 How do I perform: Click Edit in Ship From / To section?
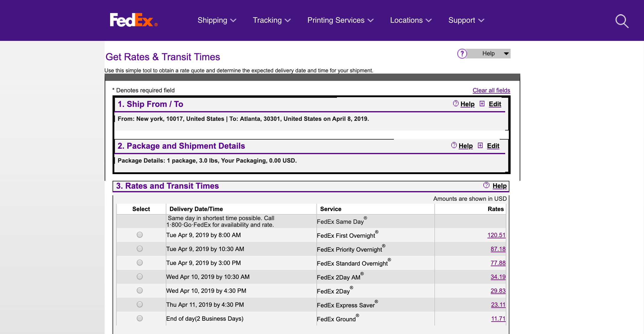(x=495, y=104)
